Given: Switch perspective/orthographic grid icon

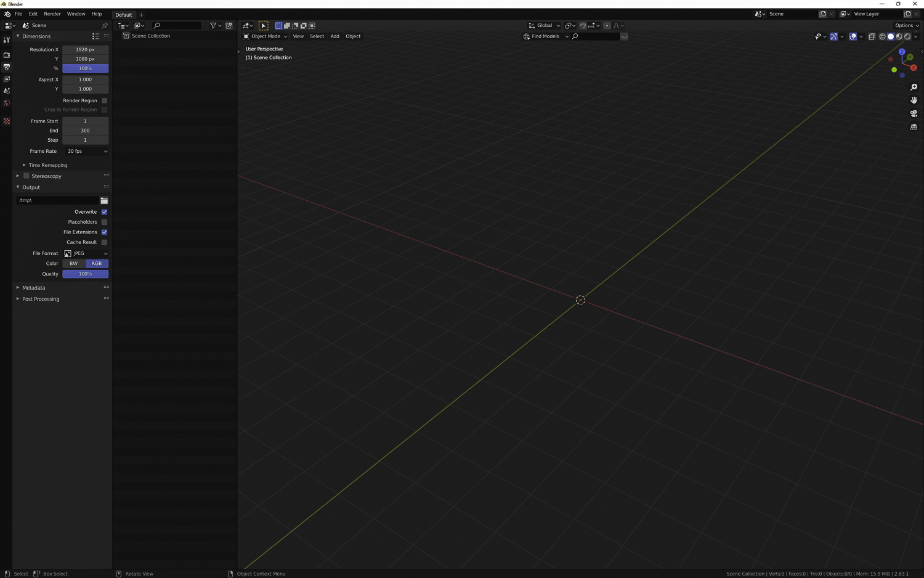Looking at the screenshot, I should (914, 127).
